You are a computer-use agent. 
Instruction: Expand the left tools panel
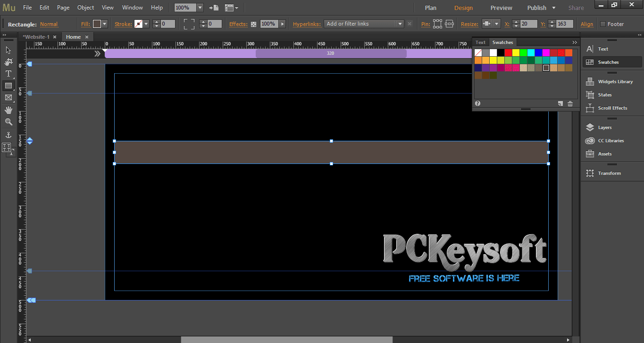[x=5, y=35]
